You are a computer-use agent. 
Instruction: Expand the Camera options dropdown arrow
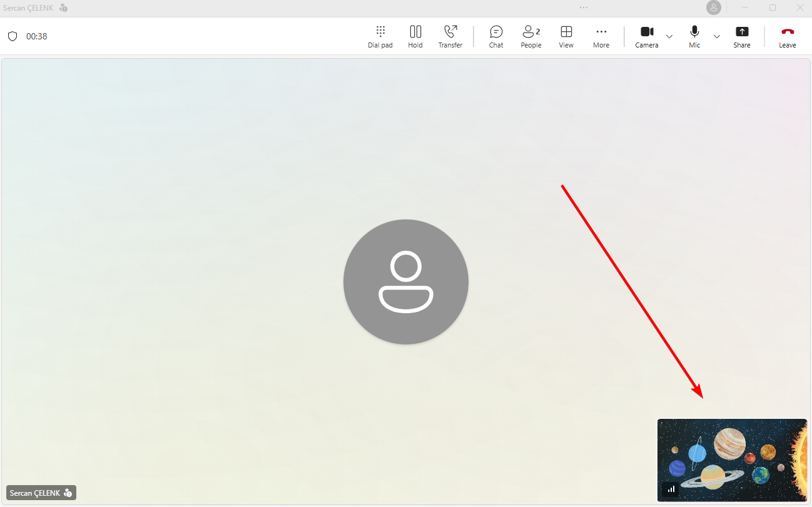coord(669,36)
